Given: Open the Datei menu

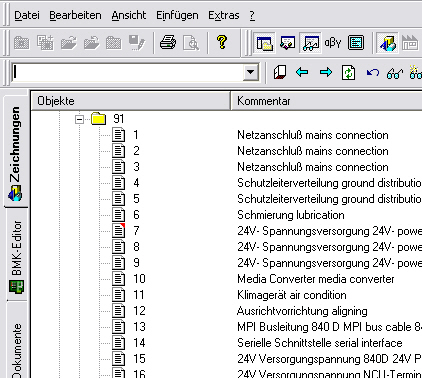Looking at the screenshot, I should 27,15.
